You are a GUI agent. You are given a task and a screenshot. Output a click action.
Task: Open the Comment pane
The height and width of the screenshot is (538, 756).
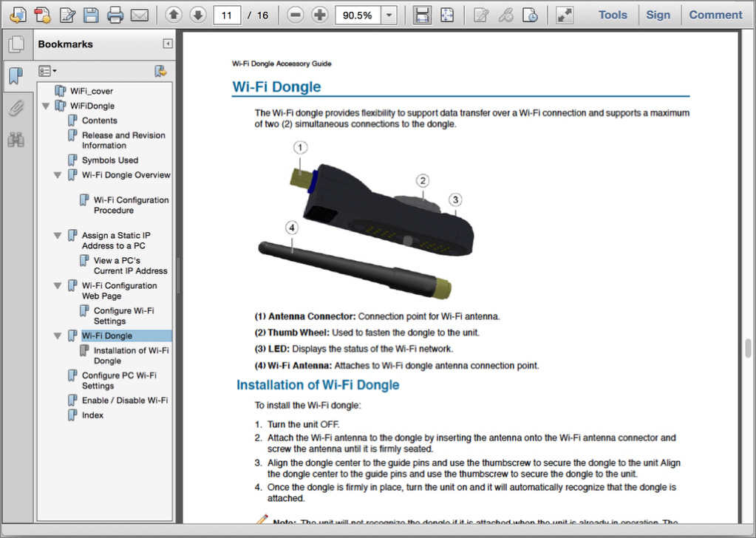715,15
